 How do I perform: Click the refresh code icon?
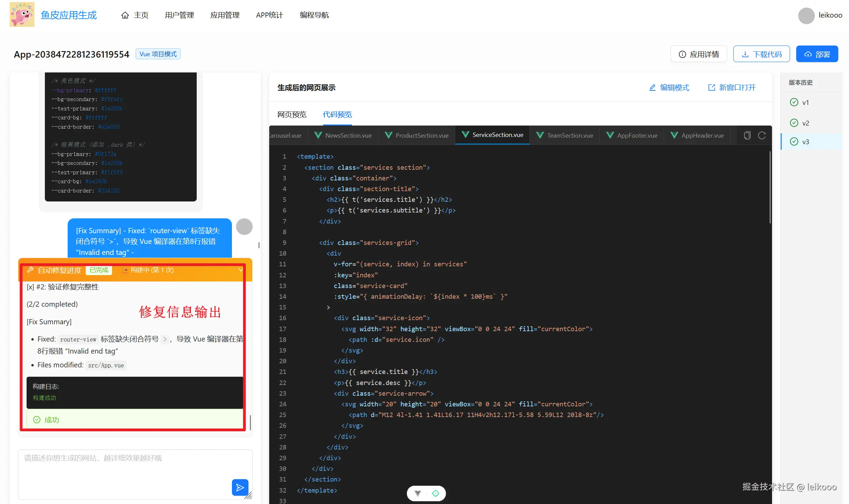tap(762, 136)
